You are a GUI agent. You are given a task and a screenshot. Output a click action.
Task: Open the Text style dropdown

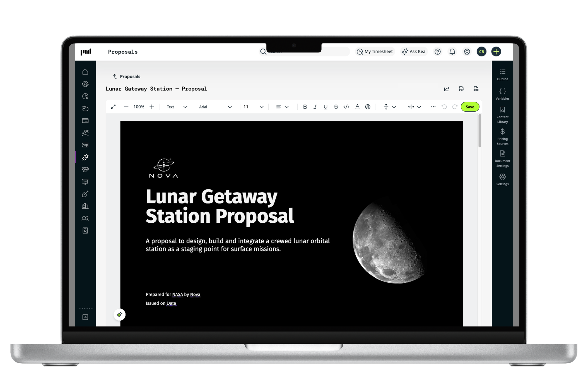177,107
